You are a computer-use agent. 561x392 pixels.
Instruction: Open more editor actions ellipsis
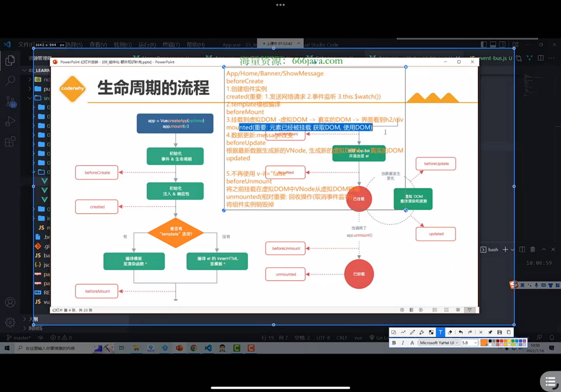point(552,58)
